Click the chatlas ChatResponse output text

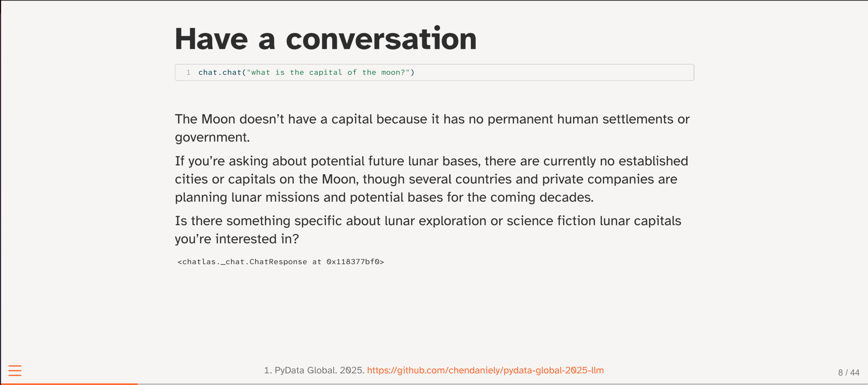tap(281, 262)
